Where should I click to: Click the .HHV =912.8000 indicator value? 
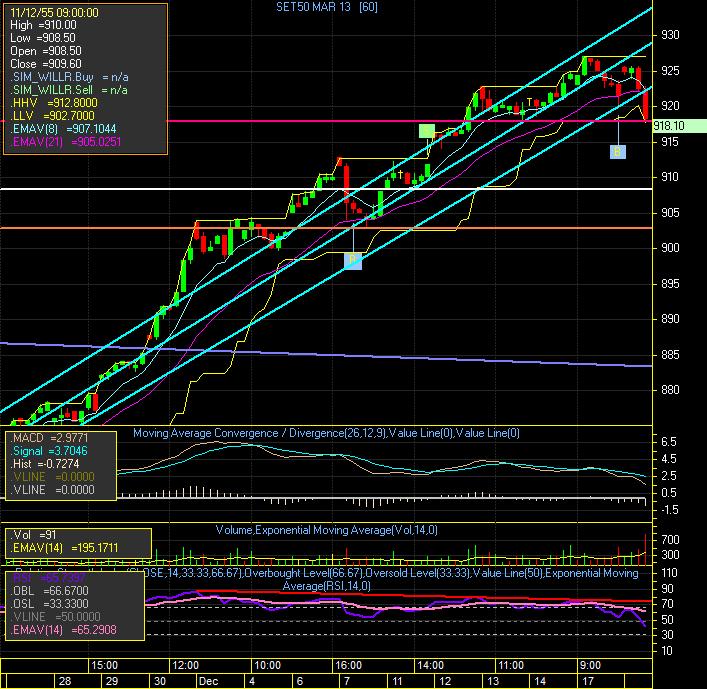[54, 103]
